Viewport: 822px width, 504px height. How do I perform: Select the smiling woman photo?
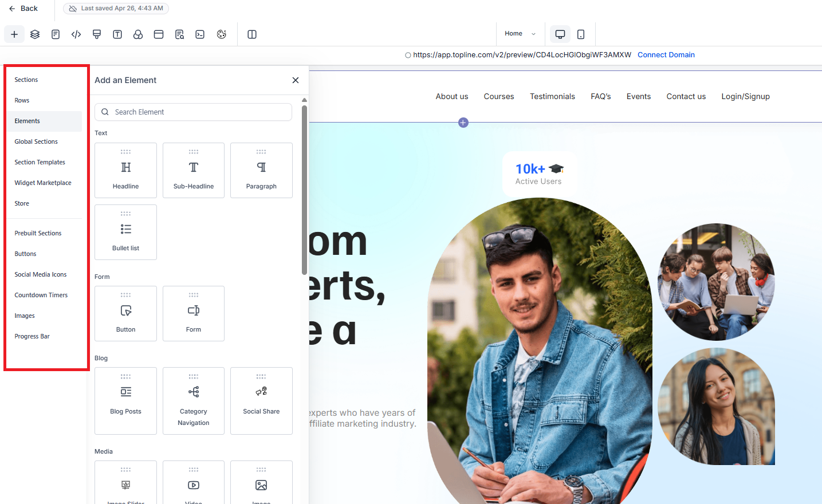pos(716,407)
